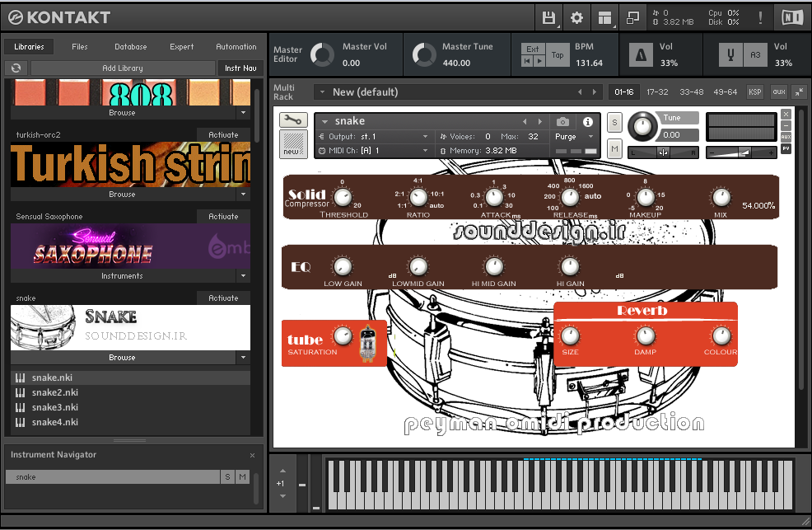The width and height of the screenshot is (812, 530).
Task: Click the Tap tempo button
Action: pyautogui.click(x=558, y=55)
